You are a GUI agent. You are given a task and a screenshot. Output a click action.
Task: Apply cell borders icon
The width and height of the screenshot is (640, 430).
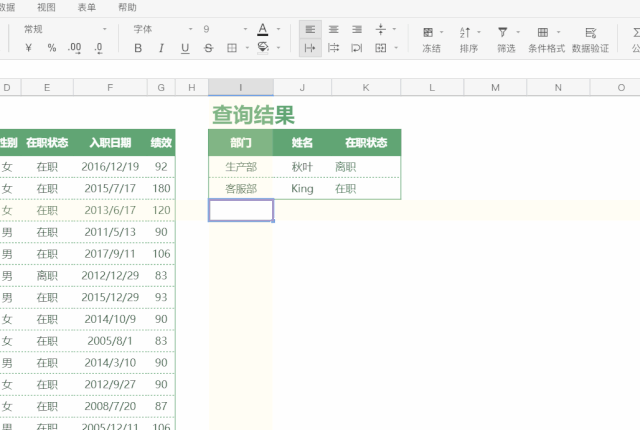click(x=232, y=48)
